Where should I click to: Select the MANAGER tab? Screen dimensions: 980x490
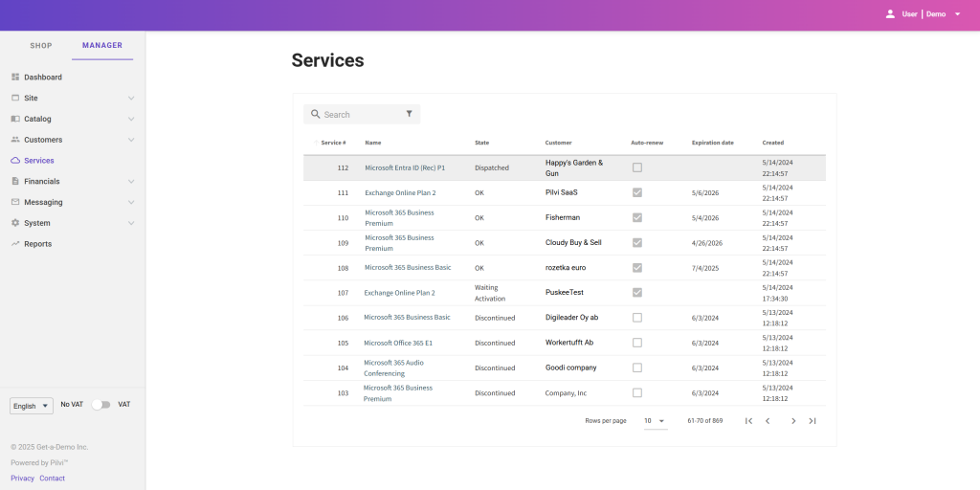(x=102, y=45)
